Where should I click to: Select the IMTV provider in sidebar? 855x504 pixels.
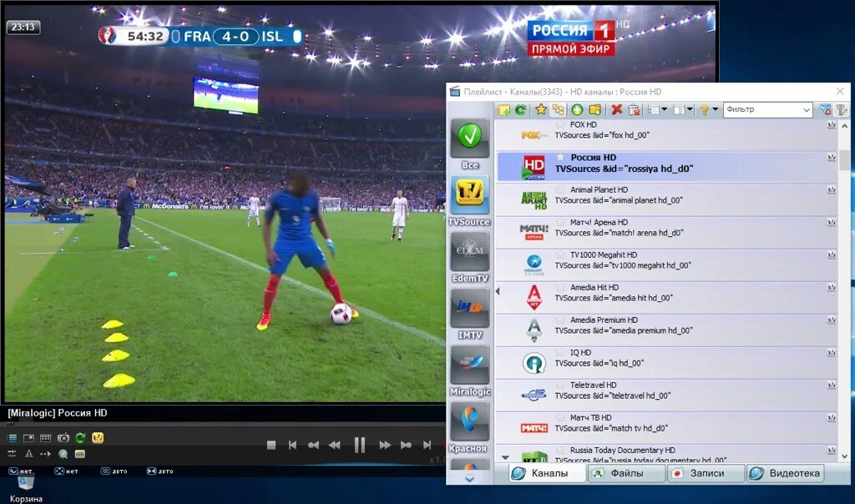(469, 315)
